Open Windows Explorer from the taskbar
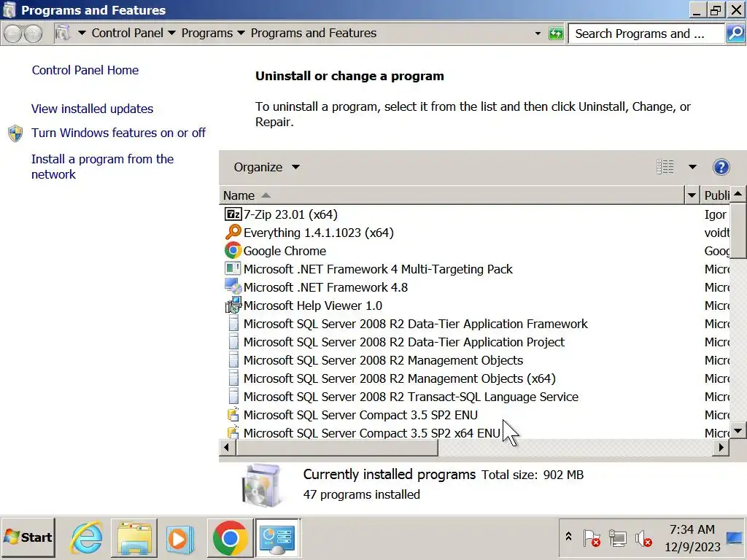The image size is (747, 560). [x=134, y=538]
